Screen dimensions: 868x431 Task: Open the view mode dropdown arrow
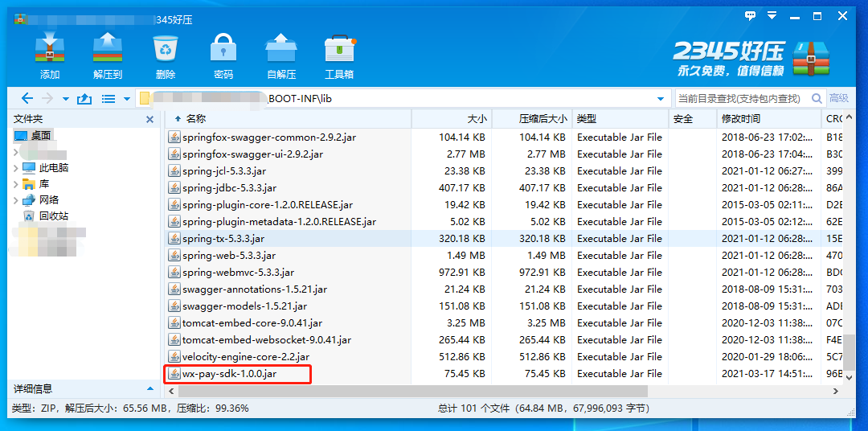[126, 99]
